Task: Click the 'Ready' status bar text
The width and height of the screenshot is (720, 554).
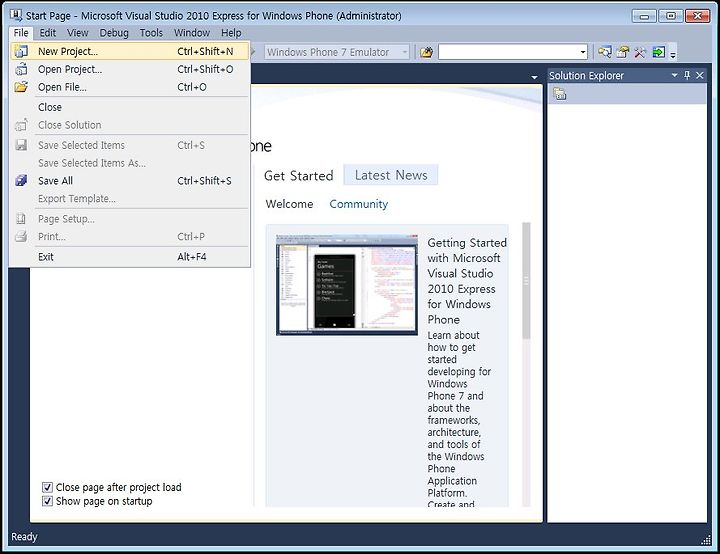Action: tap(24, 537)
